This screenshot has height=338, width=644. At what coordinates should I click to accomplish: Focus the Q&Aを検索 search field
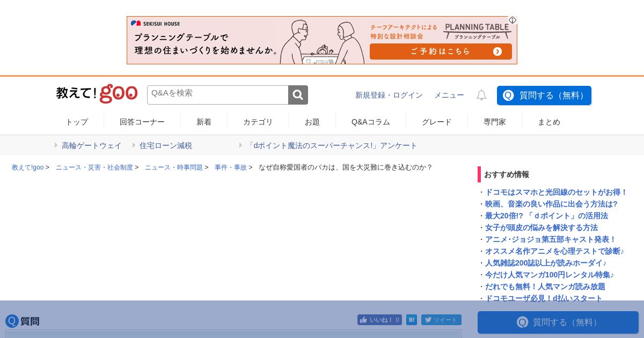pos(218,95)
